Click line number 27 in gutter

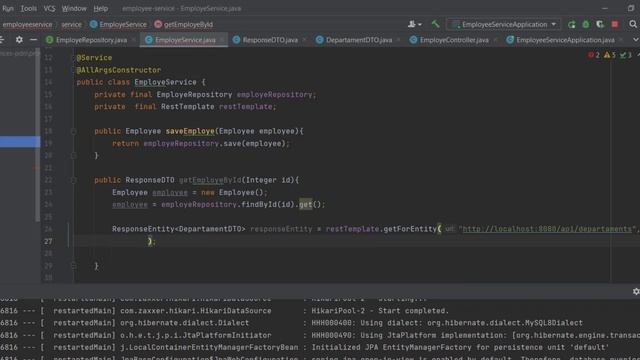click(48, 241)
